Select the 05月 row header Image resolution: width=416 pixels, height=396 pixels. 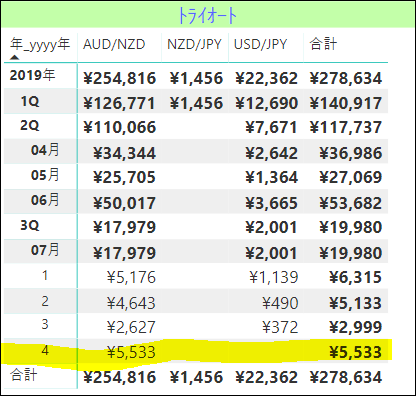pyautogui.click(x=45, y=175)
